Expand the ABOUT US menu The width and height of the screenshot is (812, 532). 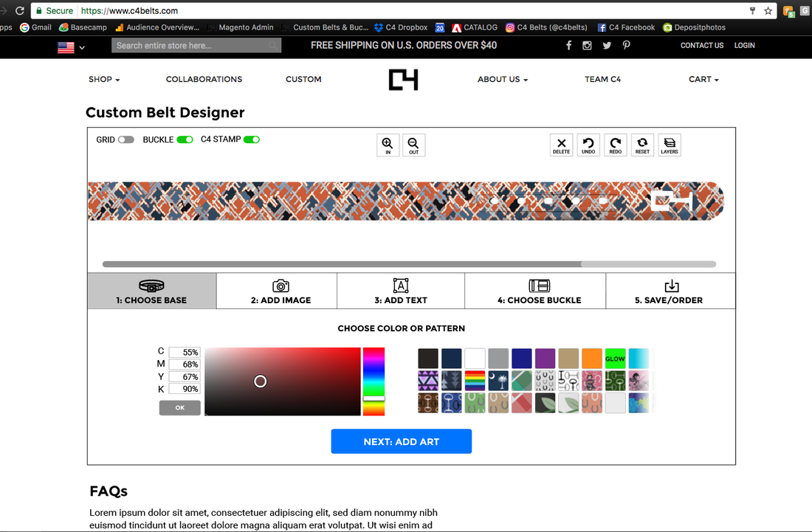tap(502, 79)
